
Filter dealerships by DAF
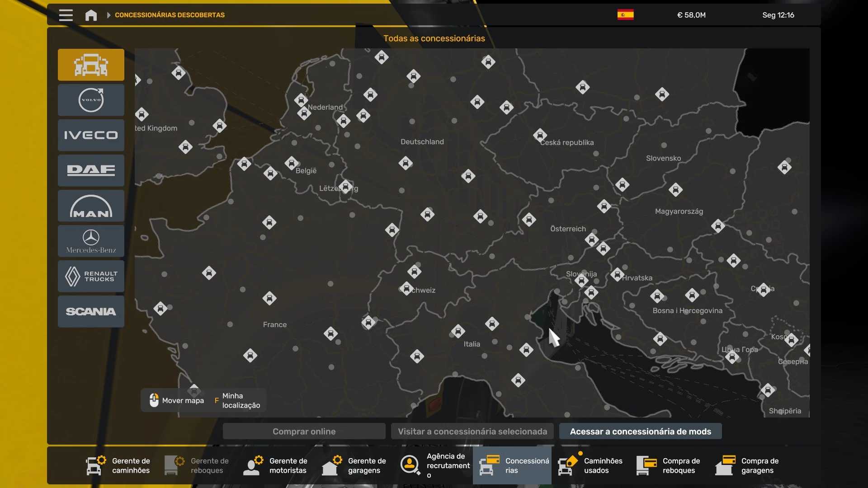[x=91, y=170]
